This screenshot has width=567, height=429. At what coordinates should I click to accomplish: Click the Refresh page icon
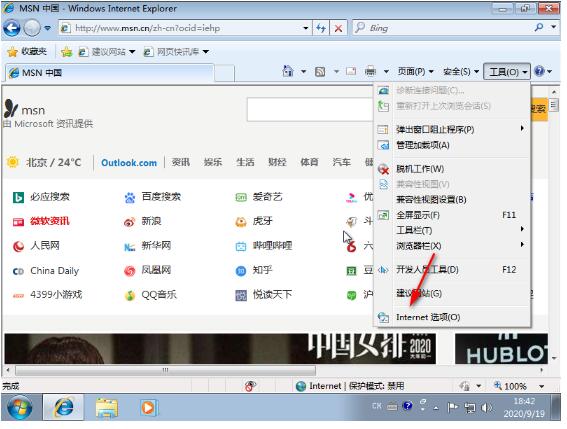[321, 28]
